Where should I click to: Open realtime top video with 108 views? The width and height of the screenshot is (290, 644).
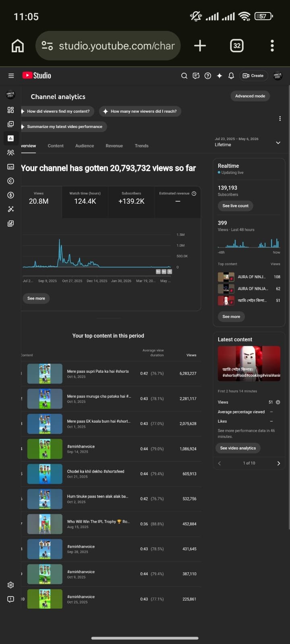(x=249, y=277)
